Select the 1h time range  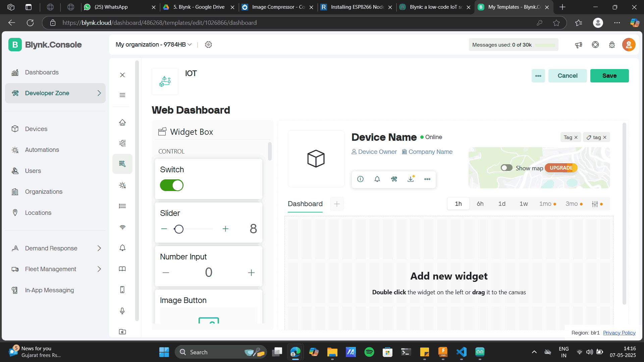(458, 204)
